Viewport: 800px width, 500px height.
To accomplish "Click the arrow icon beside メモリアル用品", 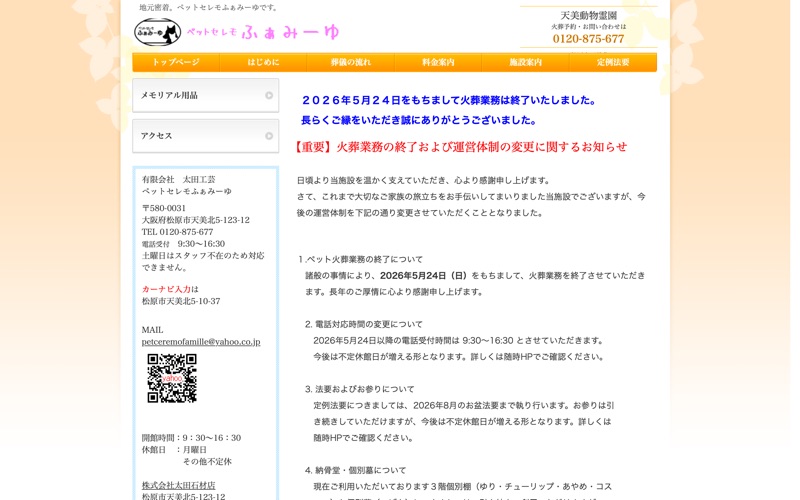I will [269, 95].
